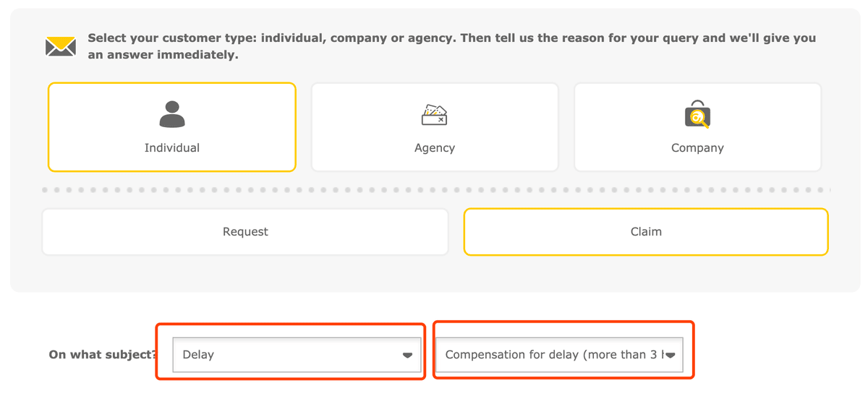Click the customer type instruction text
Screen dimensions: 868x393
452,46
